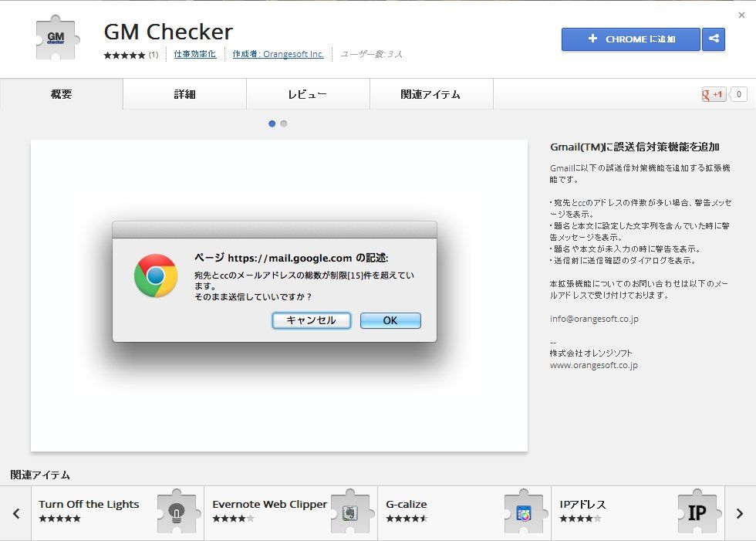The width and height of the screenshot is (756, 541).
Task: Click OK in the dialog screenshot
Action: click(390, 320)
